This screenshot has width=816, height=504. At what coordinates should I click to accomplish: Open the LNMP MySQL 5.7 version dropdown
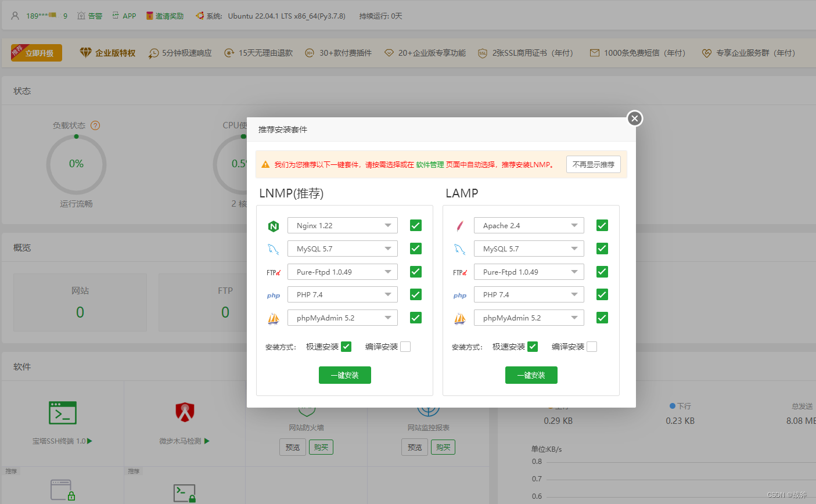pos(343,249)
